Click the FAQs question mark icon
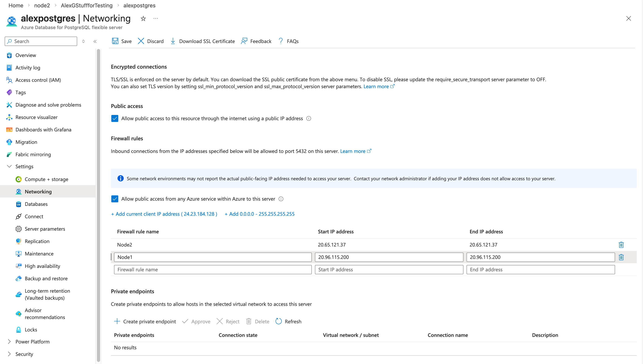 [x=281, y=41]
